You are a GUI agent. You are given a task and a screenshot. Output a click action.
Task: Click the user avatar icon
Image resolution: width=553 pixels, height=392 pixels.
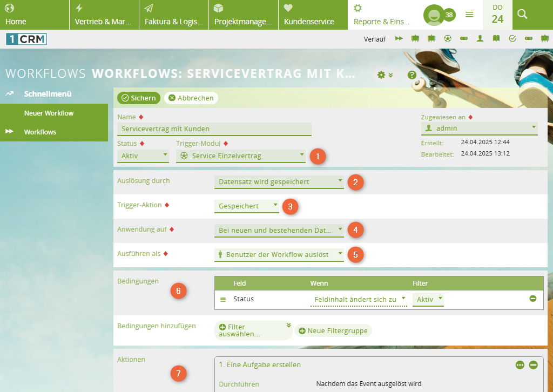click(x=434, y=15)
